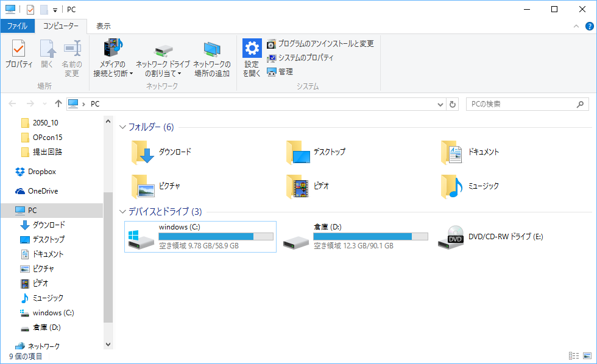Select the ドキュメント folder icon in content
The height and width of the screenshot is (364, 597).
[451, 152]
